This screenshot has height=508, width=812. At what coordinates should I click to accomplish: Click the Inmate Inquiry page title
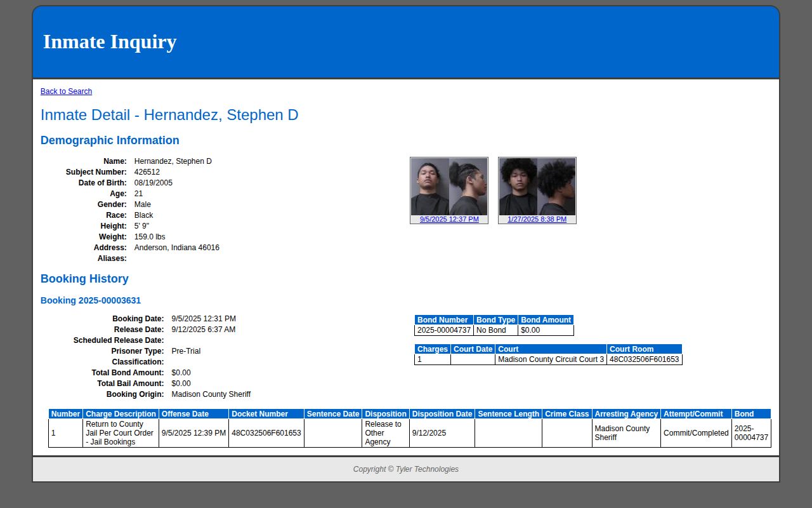110,42
